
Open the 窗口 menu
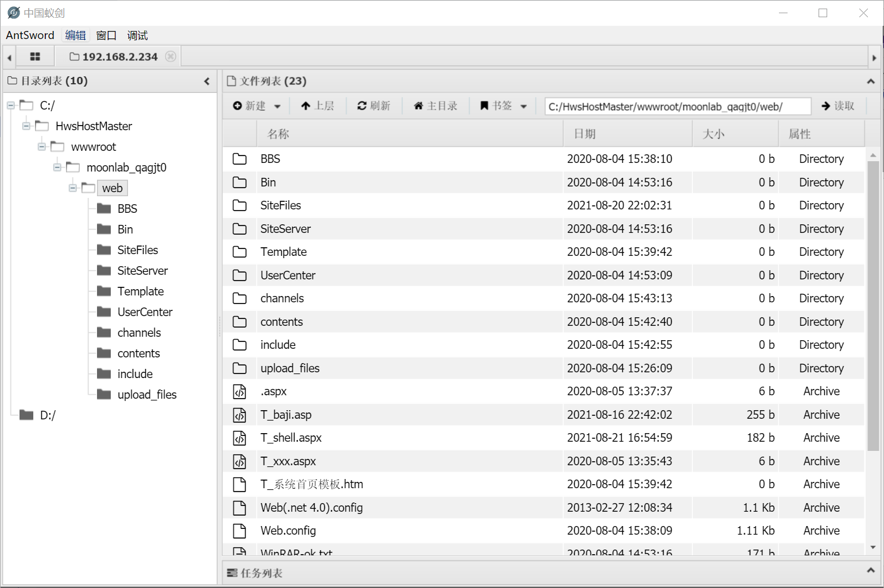click(x=106, y=36)
